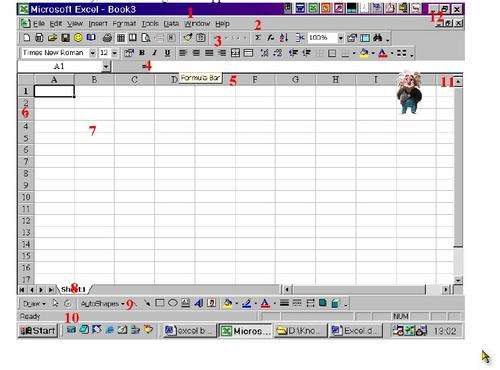
Task: Open the Format menu
Action: pyautogui.click(x=124, y=24)
